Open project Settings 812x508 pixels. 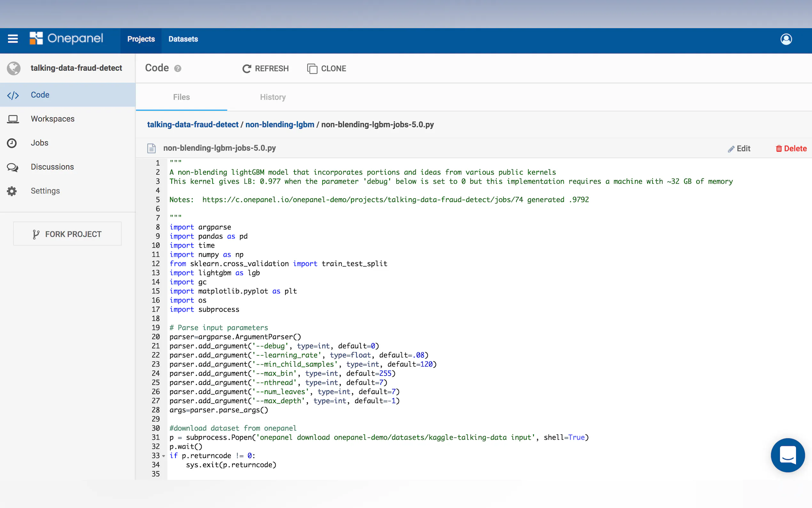[x=45, y=191]
